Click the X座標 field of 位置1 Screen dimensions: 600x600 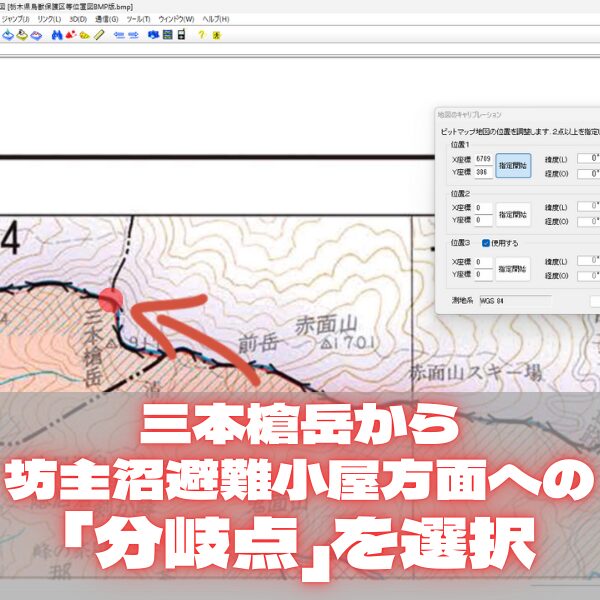pos(483,159)
